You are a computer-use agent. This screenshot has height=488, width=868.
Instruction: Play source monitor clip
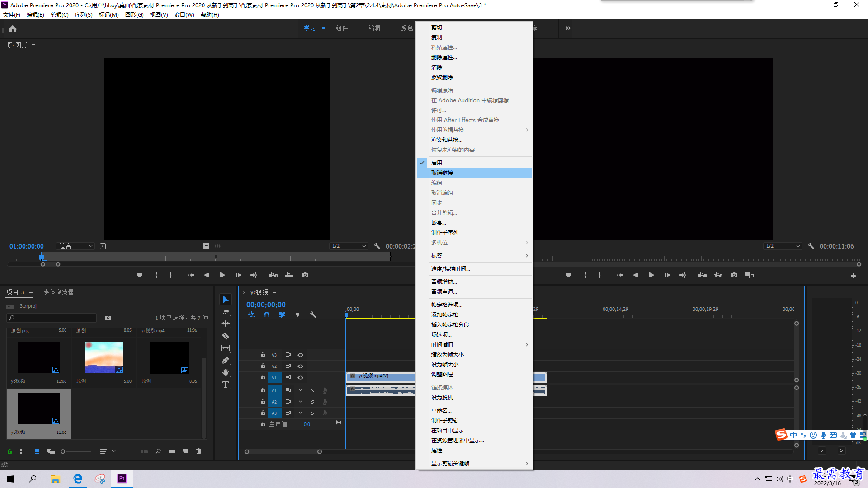(x=222, y=275)
